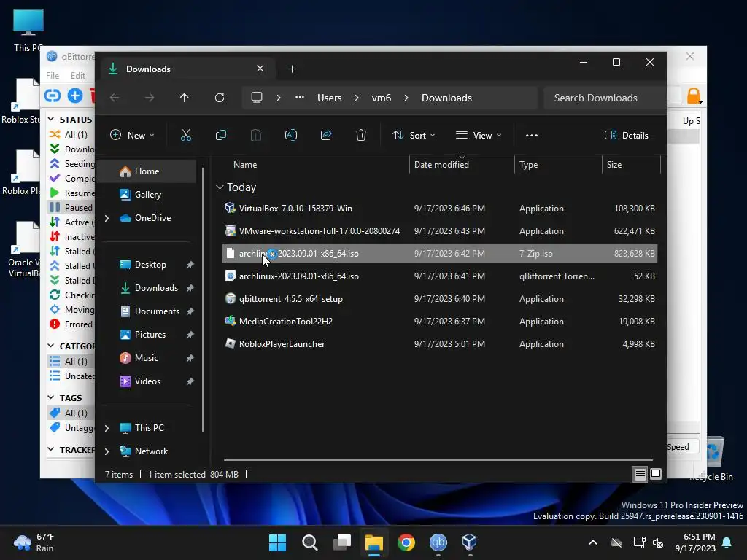Screen dimensions: 747x560
Task: Open Windows Start menu
Action: click(277, 542)
